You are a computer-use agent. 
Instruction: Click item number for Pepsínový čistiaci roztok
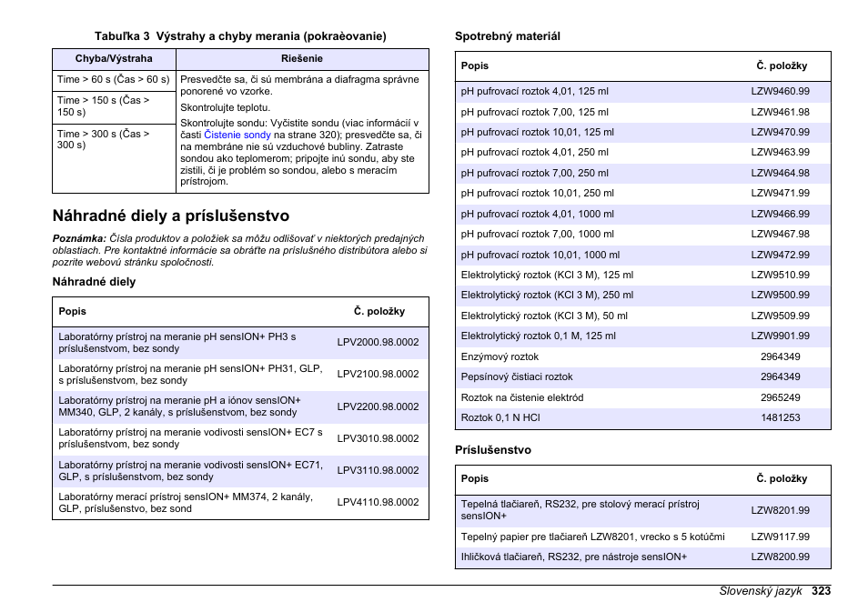pyautogui.click(x=781, y=376)
